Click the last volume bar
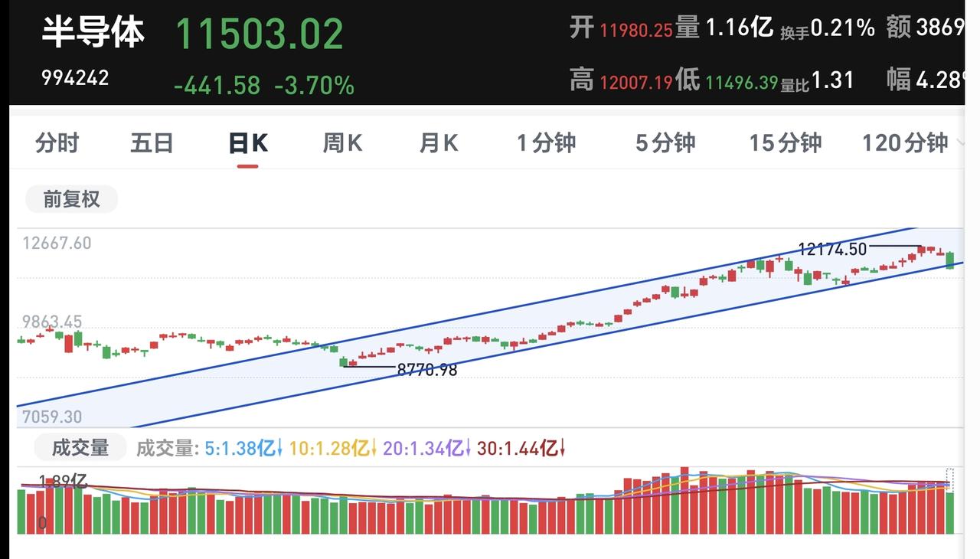980x559 pixels. (950, 512)
